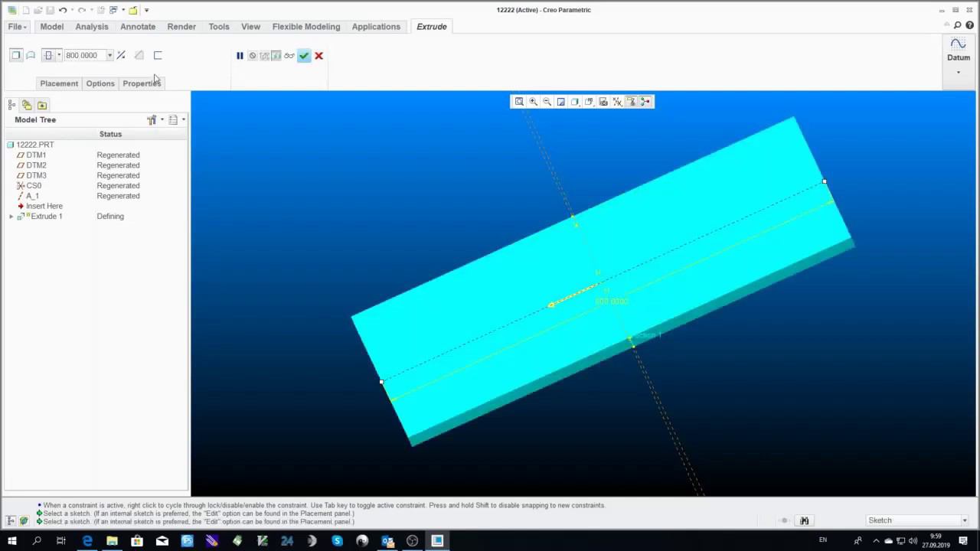Expand the Extrude 1 tree node
This screenshot has width=980, height=551.
pyautogui.click(x=11, y=217)
